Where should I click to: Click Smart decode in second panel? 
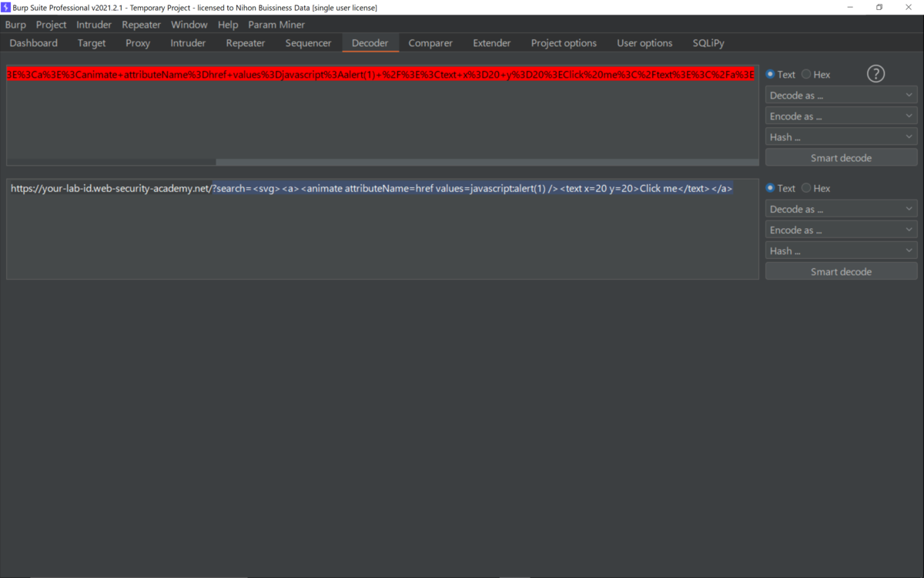841,271
